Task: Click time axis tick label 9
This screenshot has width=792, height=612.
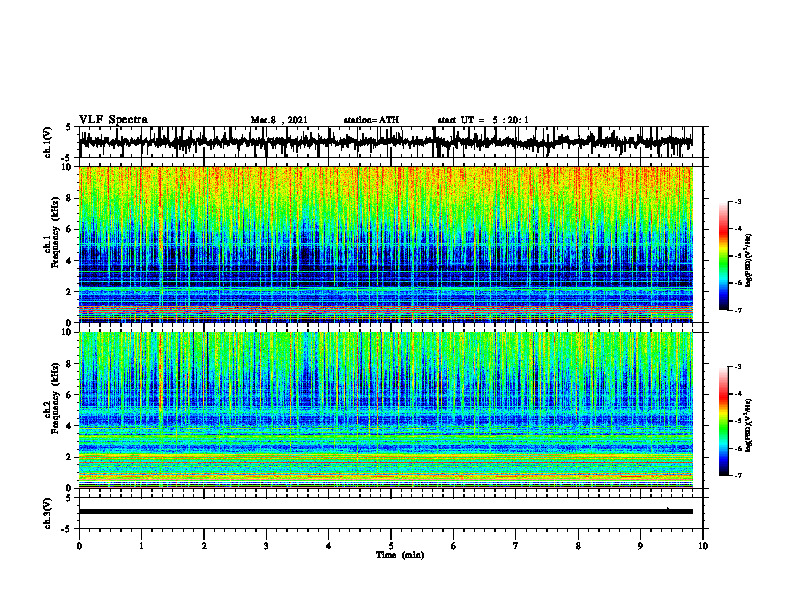Action: 640,546
